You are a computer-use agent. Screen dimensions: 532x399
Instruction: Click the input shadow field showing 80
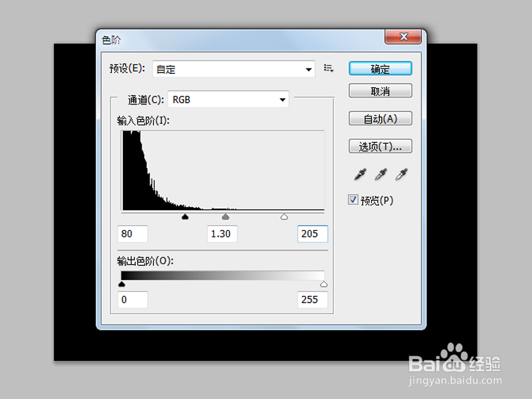132,234
